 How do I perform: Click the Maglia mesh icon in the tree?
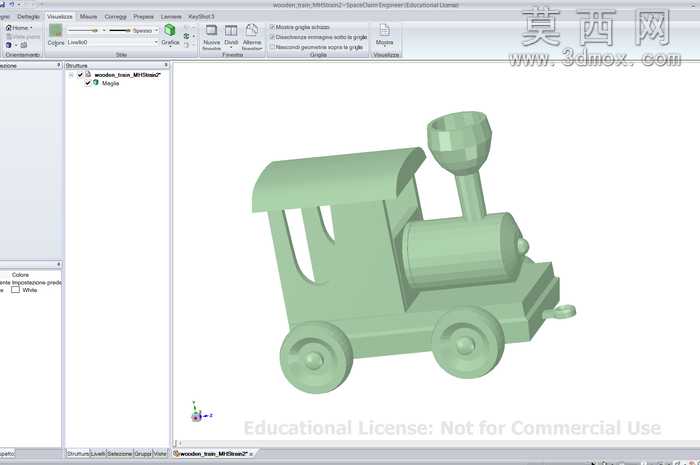tap(96, 83)
